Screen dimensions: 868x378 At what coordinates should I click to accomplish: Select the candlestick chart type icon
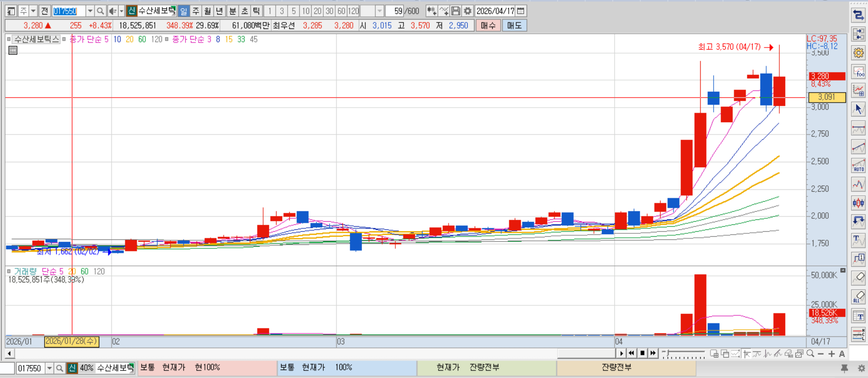pos(858,203)
